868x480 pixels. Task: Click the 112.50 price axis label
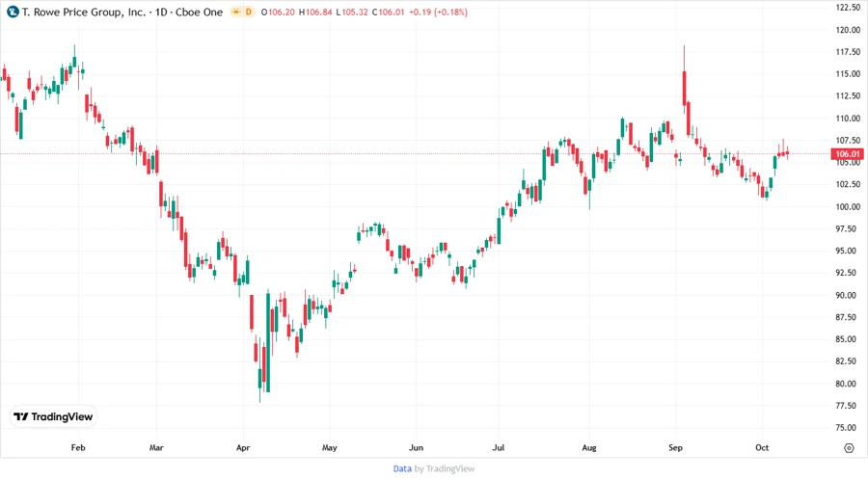point(848,96)
